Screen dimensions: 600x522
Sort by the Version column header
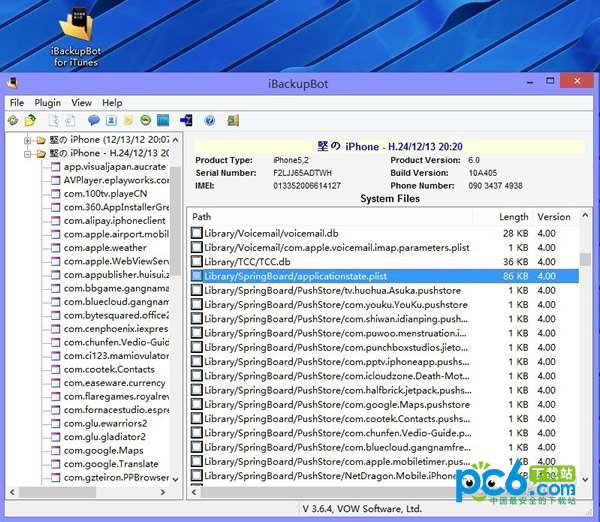pyautogui.click(x=554, y=217)
